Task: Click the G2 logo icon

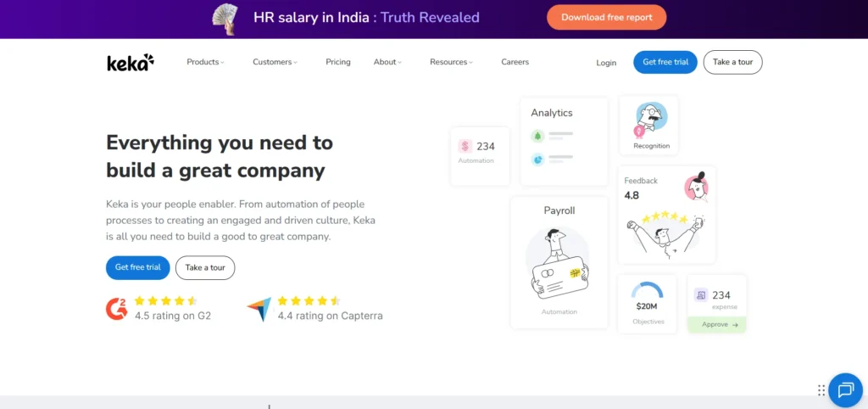Action: (117, 309)
